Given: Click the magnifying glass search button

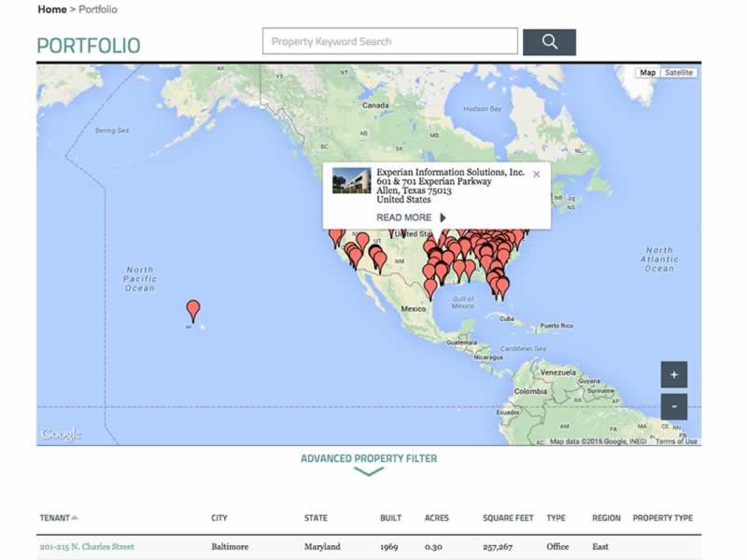Looking at the screenshot, I should pos(549,42).
